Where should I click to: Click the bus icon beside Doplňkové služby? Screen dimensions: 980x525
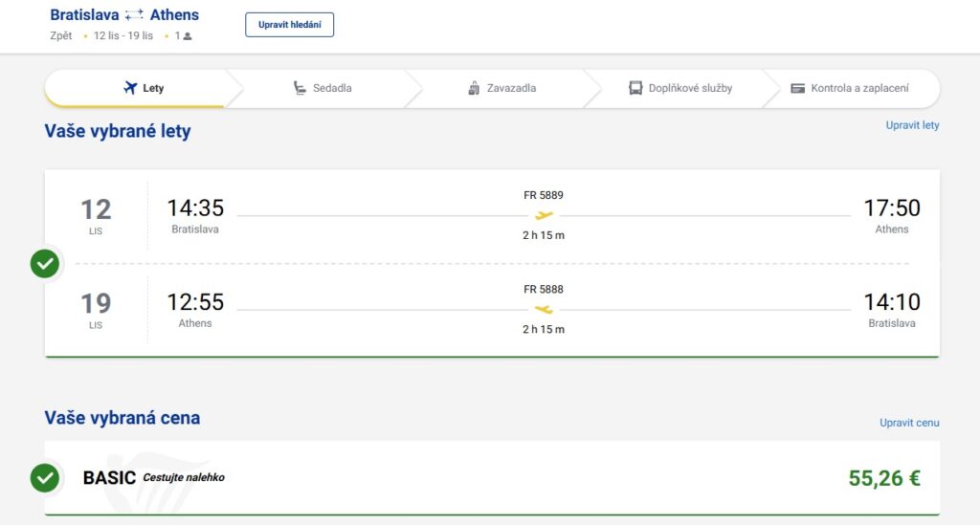635,88
